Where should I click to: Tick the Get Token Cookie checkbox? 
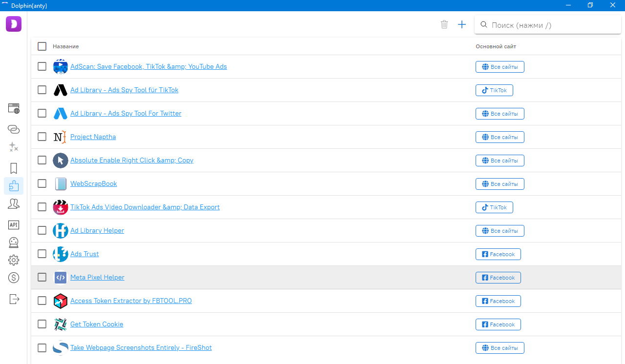point(42,324)
